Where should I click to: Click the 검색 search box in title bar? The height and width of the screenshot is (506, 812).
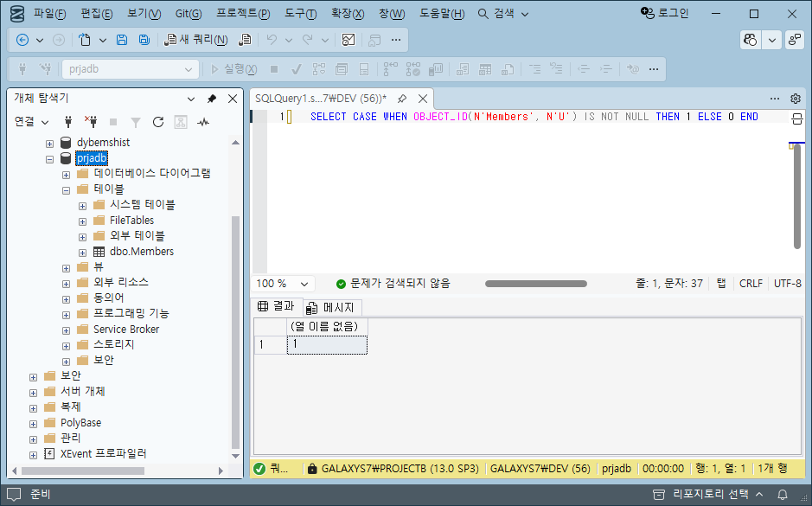pyautogui.click(x=502, y=14)
